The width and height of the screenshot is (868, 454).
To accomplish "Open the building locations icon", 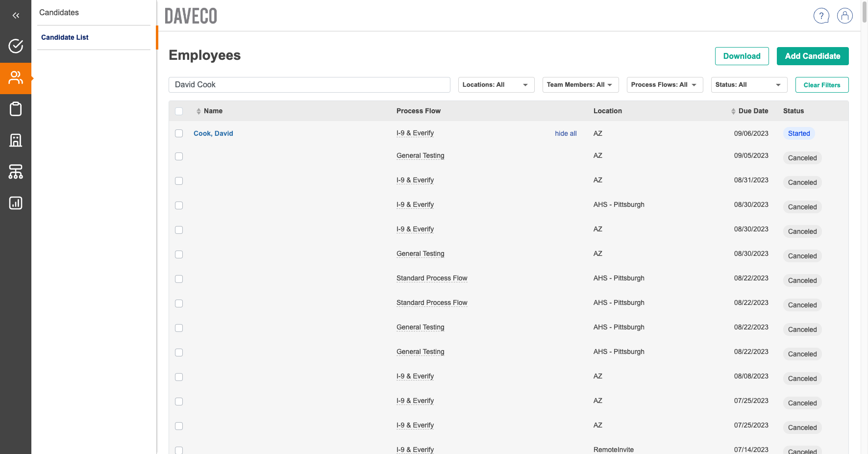I will [x=16, y=140].
